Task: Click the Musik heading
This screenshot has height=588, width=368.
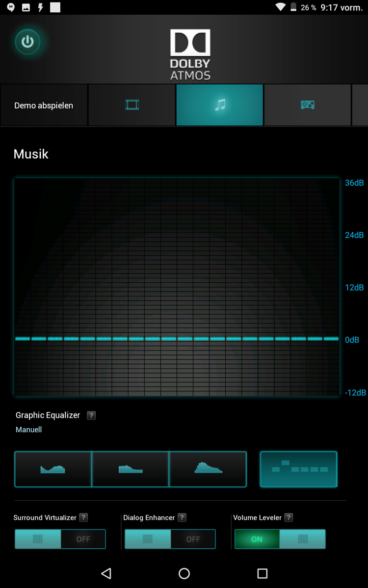Action: [31, 154]
